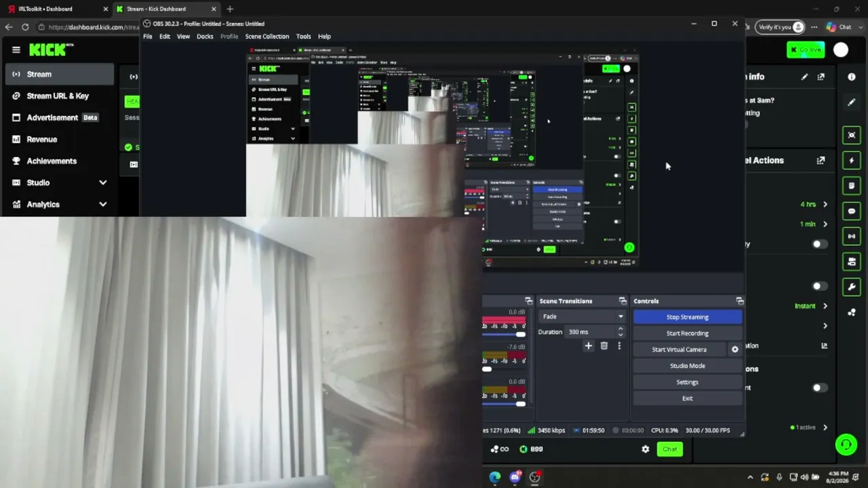Viewport: 868px width, 488px height.
Task: Open virtual camera settings gear
Action: click(x=734, y=350)
